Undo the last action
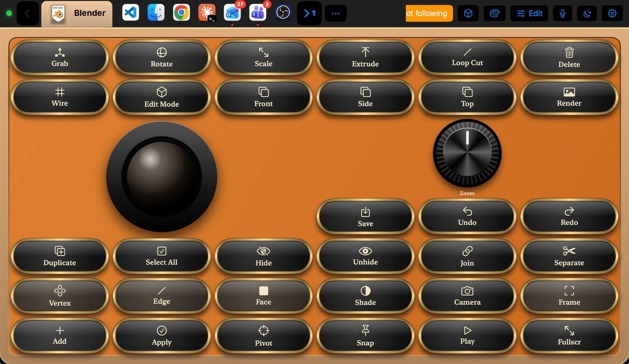The image size is (629, 364). [x=467, y=217]
